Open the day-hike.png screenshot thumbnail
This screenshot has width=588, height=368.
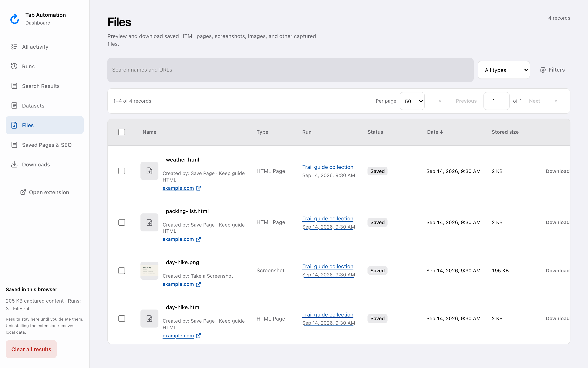[149, 271]
